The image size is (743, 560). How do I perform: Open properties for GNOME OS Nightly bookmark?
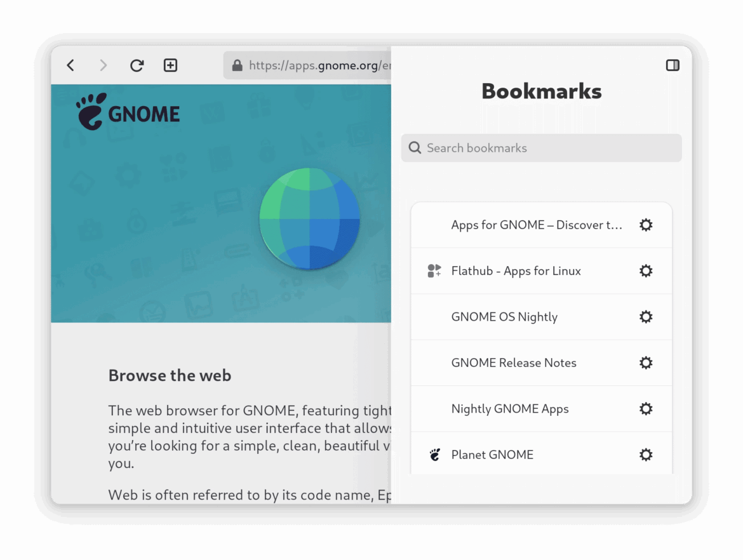(x=645, y=316)
